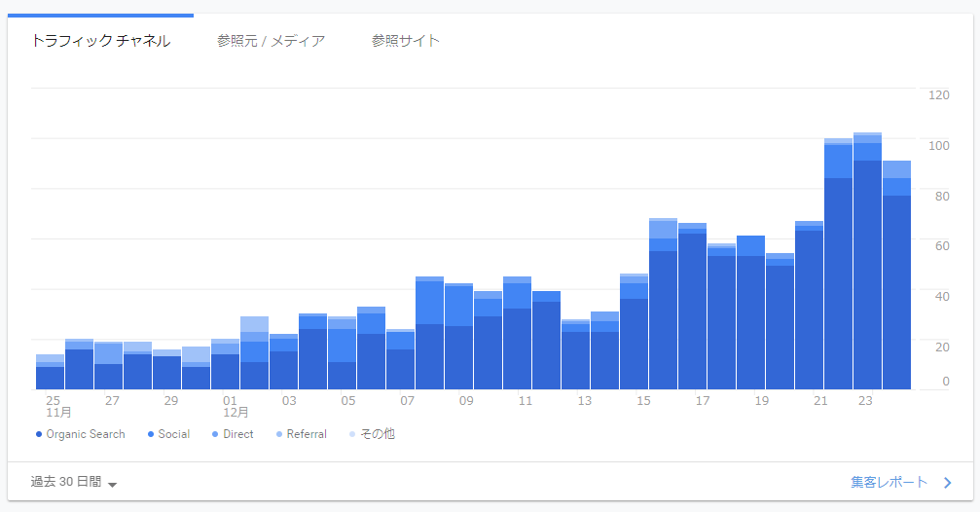The width and height of the screenshot is (980, 512).
Task: Click the bar above the 25 11月 label
Action: pyautogui.click(x=50, y=372)
